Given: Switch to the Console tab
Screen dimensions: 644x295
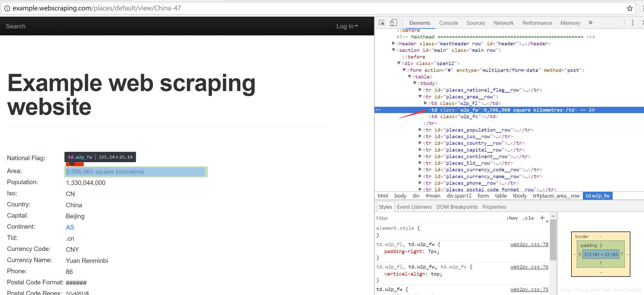Looking at the screenshot, I should [449, 23].
